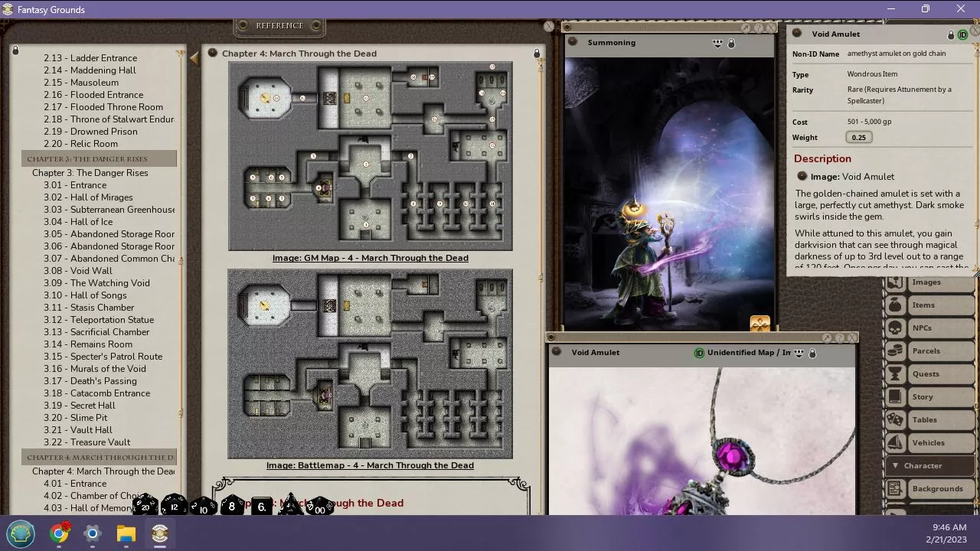Select 2.18 - Throne of Stalwart Endurance entry
Viewport: 980px width, 551px height.
[109, 119]
